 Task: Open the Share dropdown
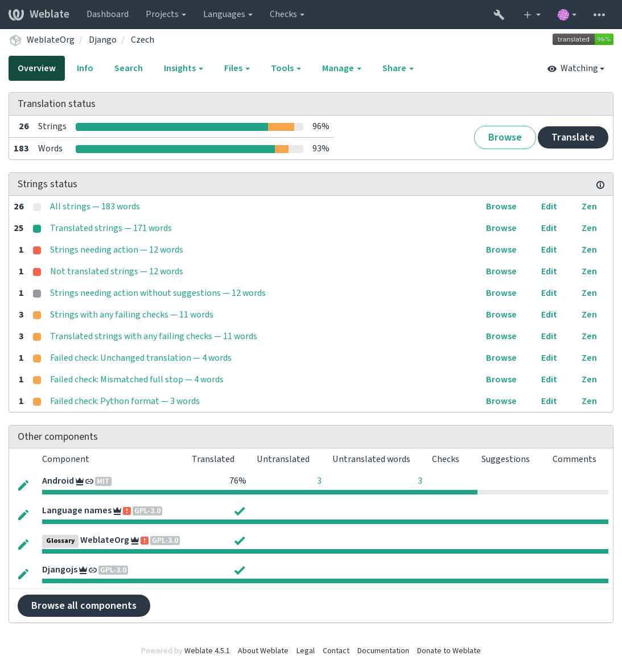(398, 69)
